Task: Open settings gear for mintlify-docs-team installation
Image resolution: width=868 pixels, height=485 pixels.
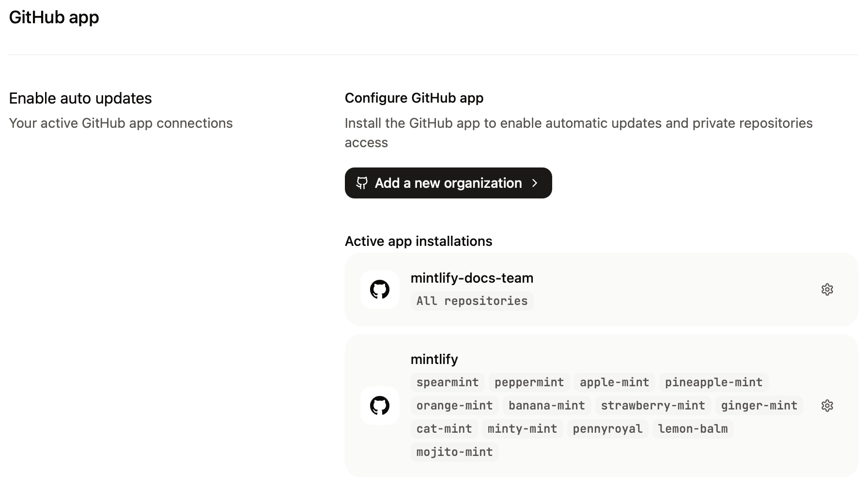Action: pyautogui.click(x=827, y=289)
